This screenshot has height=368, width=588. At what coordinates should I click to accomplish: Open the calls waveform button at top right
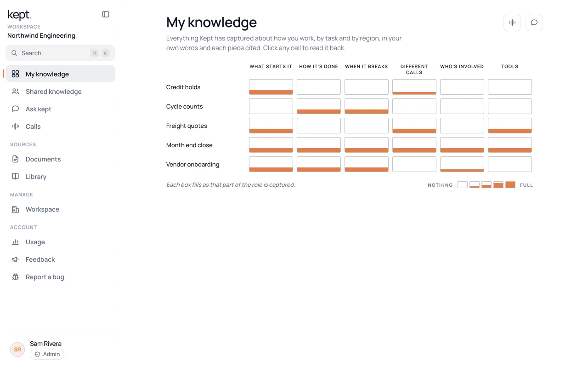(512, 23)
